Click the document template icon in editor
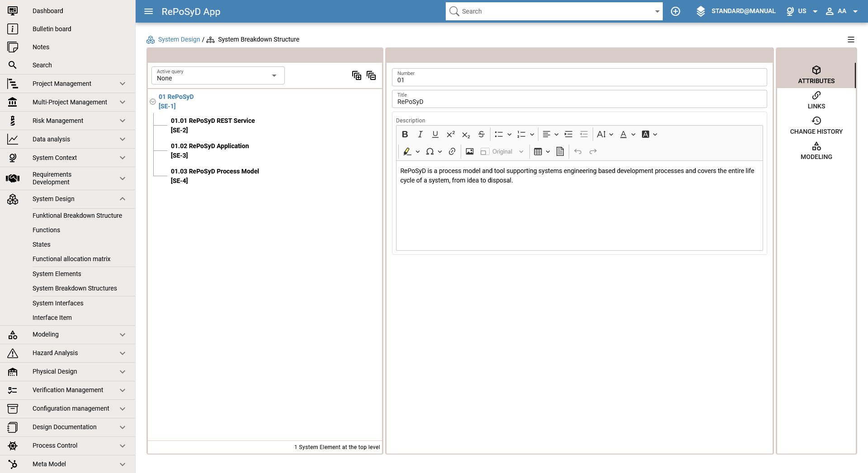 pyautogui.click(x=560, y=151)
